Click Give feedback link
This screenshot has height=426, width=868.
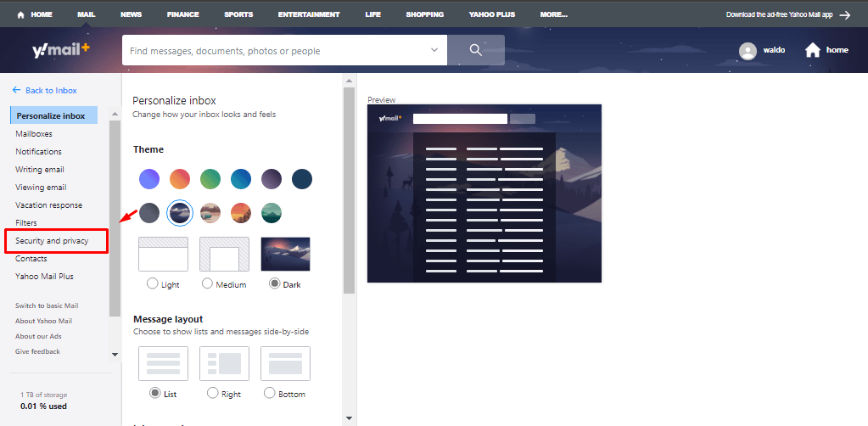pos(37,351)
